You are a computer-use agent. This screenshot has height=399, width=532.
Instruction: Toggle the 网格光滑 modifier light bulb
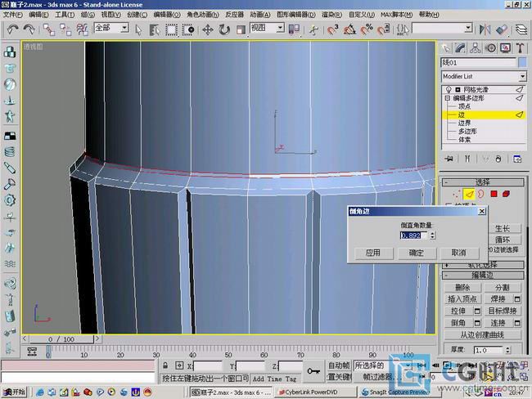(449, 89)
